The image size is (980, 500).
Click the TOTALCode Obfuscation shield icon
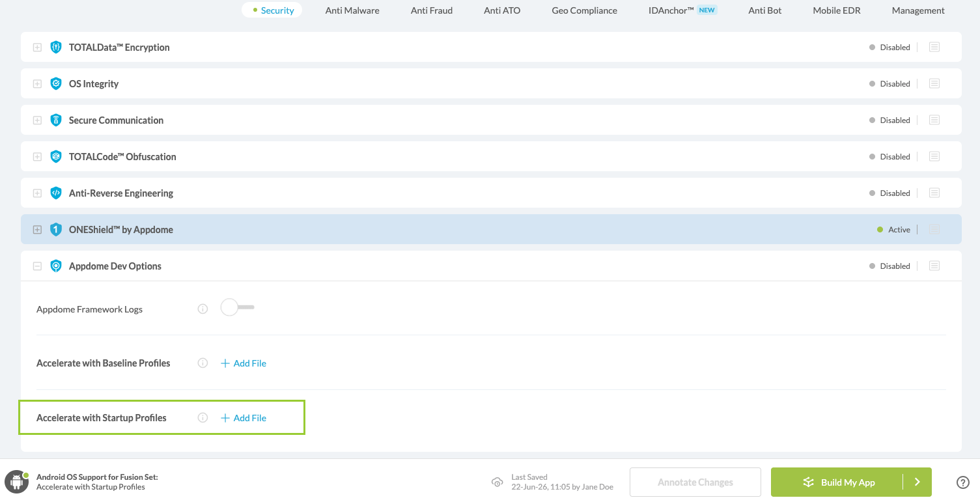point(56,156)
